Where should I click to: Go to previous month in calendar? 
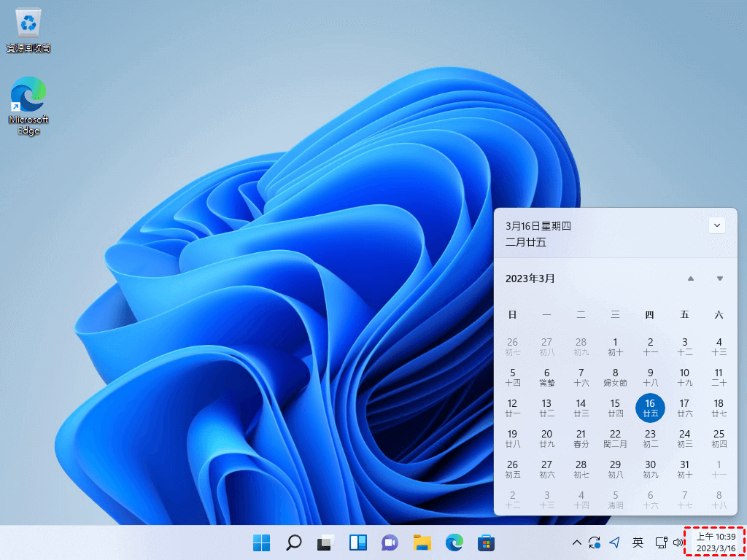(x=690, y=279)
